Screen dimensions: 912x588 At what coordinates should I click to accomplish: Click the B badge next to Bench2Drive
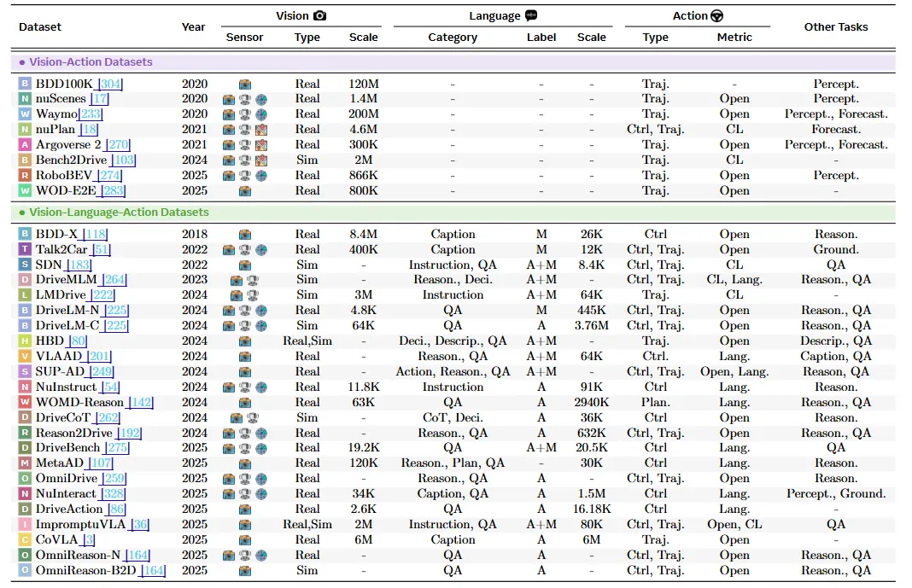25,160
